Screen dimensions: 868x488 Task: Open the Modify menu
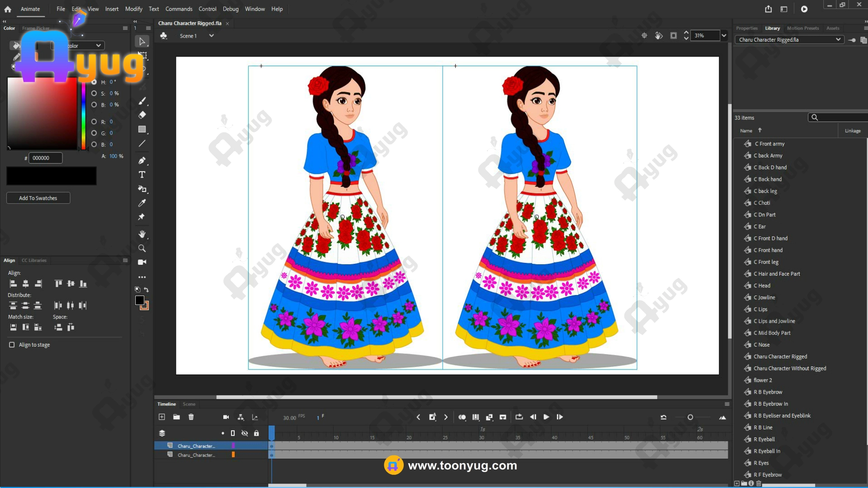tap(133, 9)
